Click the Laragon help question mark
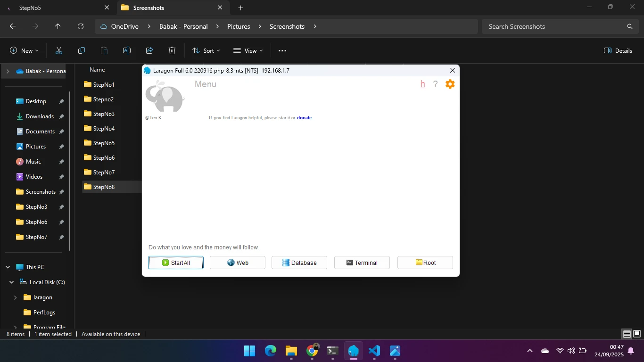Screen dimensions: 644x362 pyautogui.click(x=435, y=84)
